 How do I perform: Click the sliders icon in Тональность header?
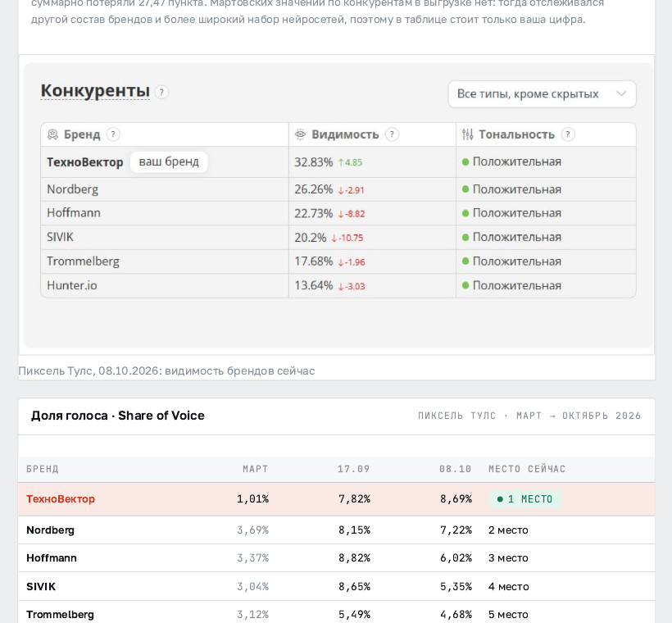(468, 134)
